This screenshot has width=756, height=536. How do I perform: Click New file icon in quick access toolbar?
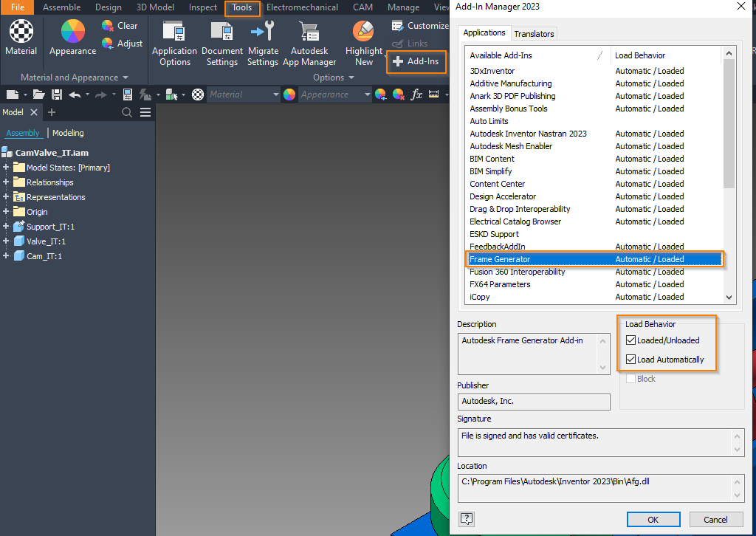tap(13, 95)
